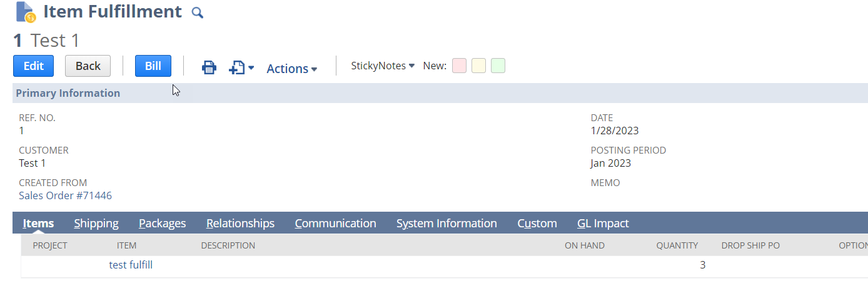Click the Edit button

[34, 66]
